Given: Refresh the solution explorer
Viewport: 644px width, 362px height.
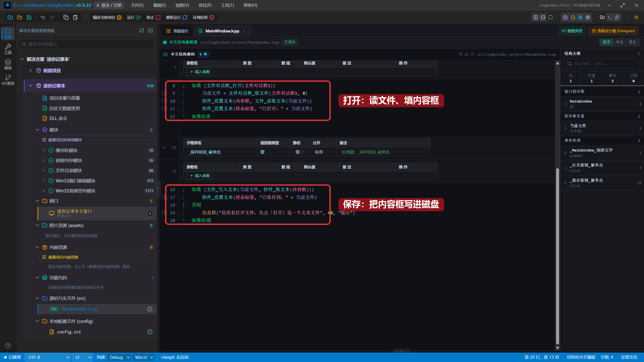Looking at the screenshot, I should [x=142, y=31].
